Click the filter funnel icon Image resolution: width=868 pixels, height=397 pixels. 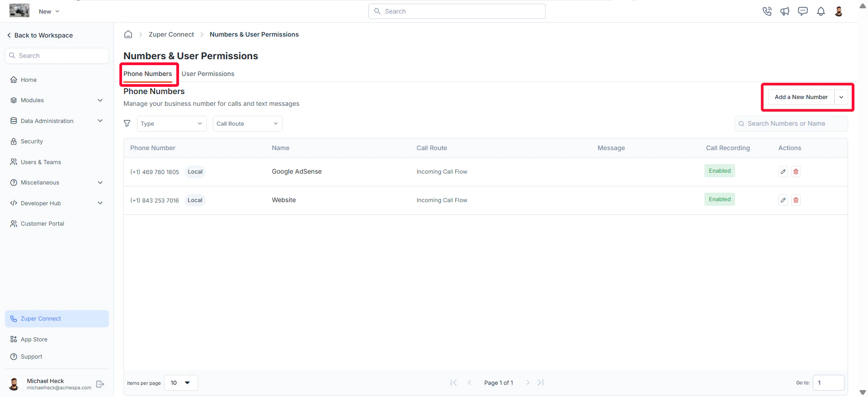pos(127,123)
